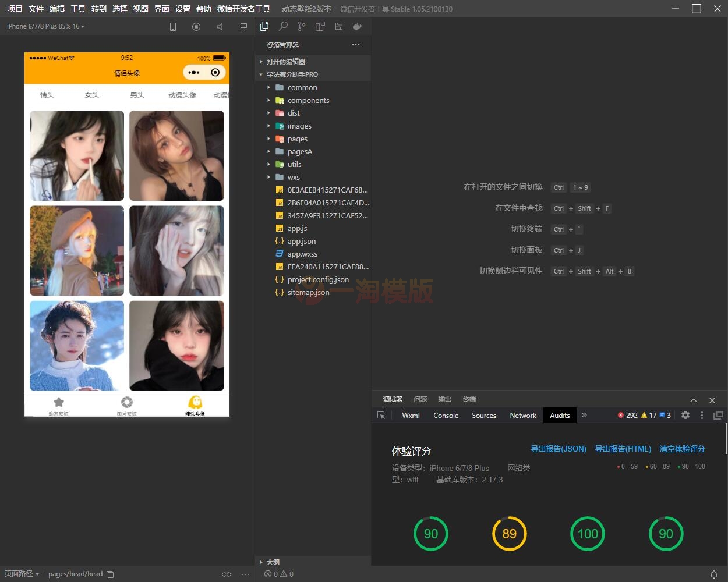The width and height of the screenshot is (728, 582).
Task: Click the yellow 89 score circle
Action: pos(509,534)
